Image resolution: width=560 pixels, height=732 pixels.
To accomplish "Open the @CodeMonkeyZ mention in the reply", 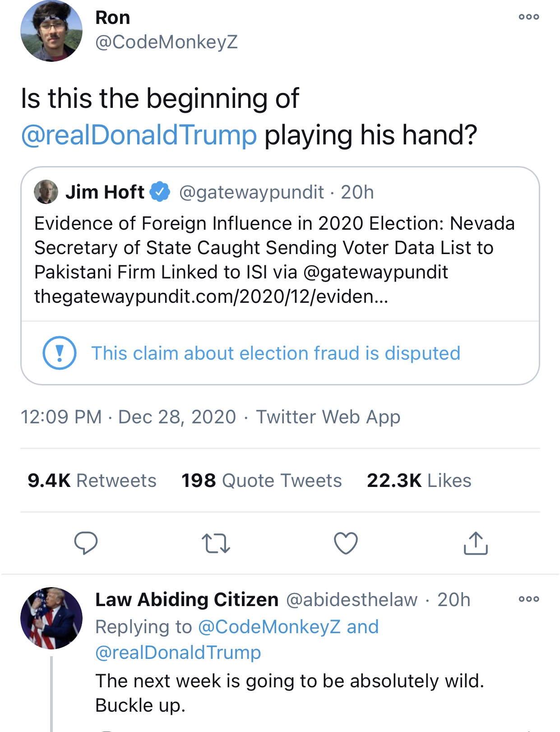I will [269, 627].
